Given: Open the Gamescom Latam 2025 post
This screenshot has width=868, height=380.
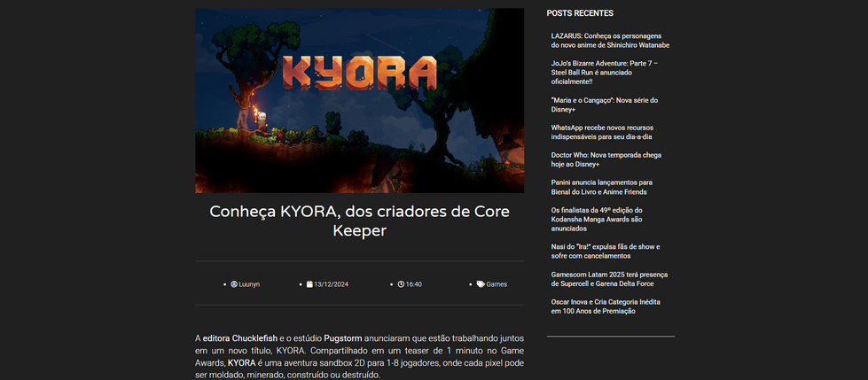Looking at the screenshot, I should pyautogui.click(x=609, y=279).
